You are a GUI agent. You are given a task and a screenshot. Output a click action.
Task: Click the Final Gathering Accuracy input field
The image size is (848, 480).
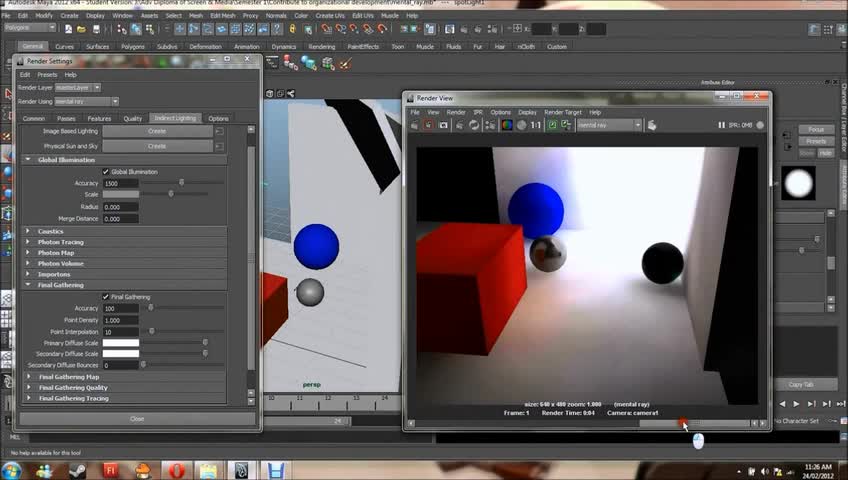120,308
